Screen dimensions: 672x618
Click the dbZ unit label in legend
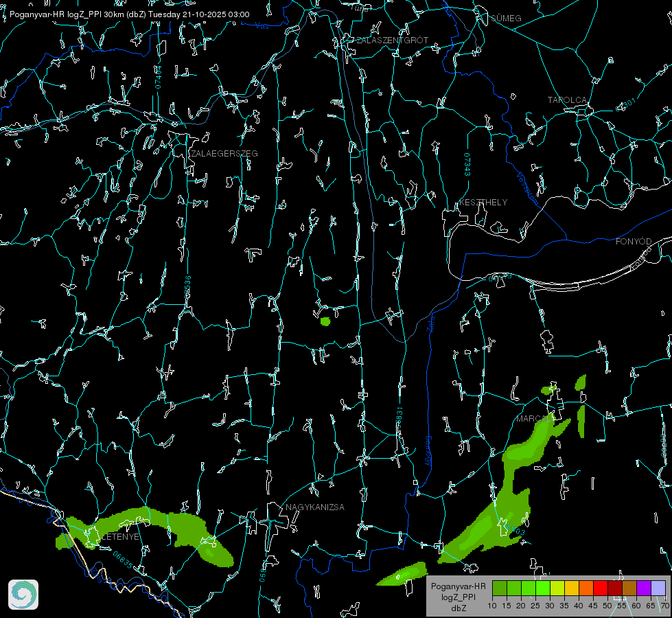click(458, 608)
